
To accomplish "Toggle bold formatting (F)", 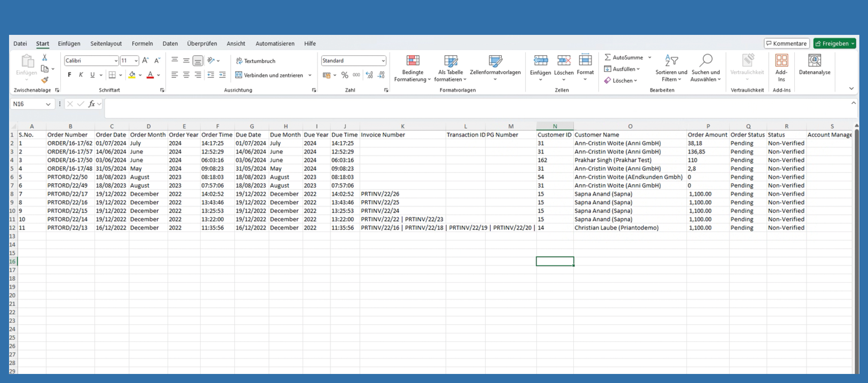I will pyautogui.click(x=69, y=75).
